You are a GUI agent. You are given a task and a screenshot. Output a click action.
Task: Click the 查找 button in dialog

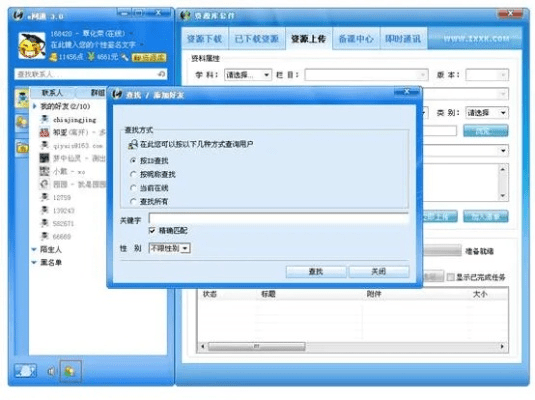click(316, 272)
